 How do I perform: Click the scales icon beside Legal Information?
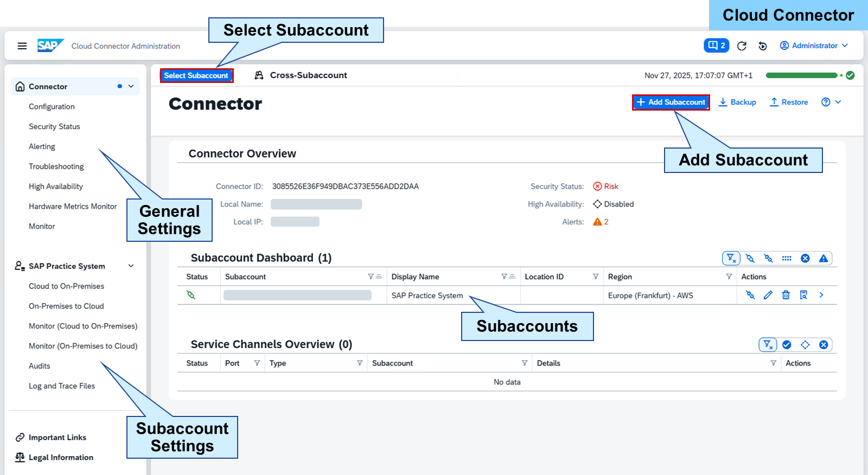20,457
